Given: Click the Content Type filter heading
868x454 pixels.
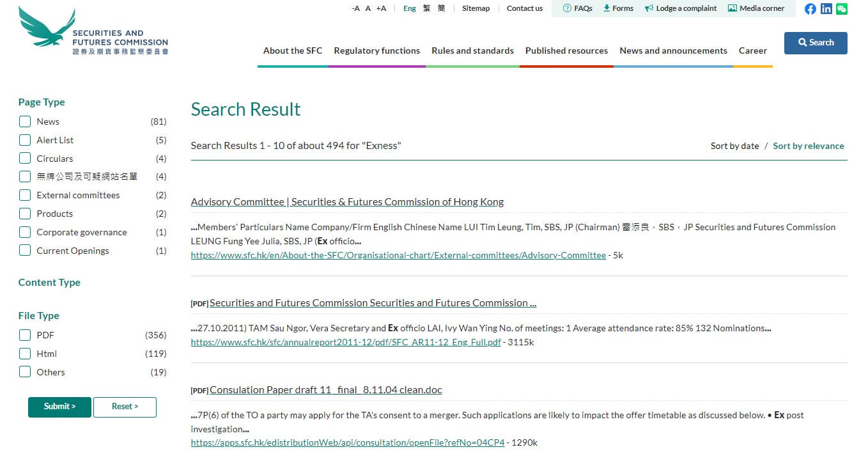Looking at the screenshot, I should pos(49,283).
